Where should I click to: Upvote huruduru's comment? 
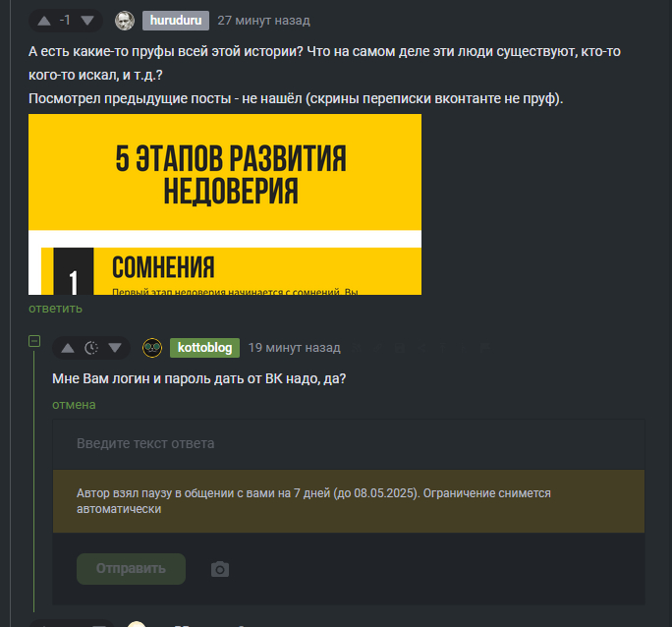[44, 21]
